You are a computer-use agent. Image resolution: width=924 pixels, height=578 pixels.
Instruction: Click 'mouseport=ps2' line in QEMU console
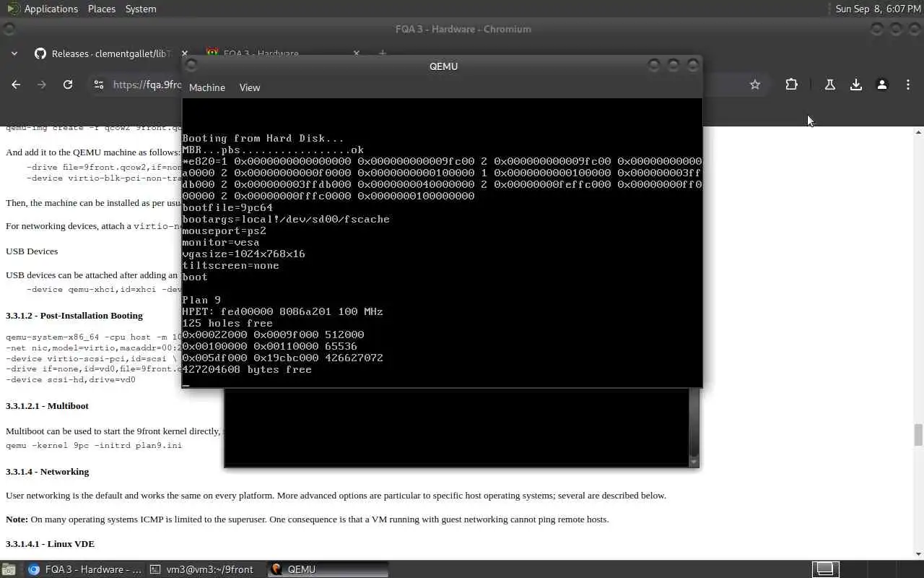224,230
